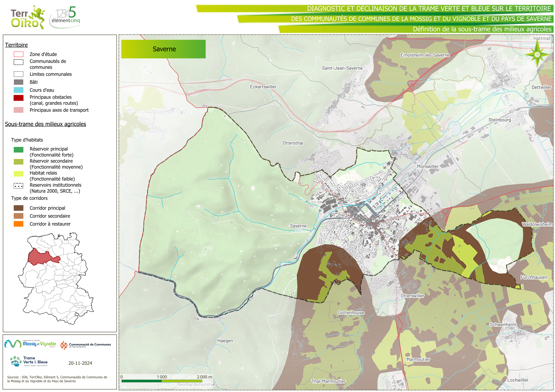Screen dimensions: 555x392
Task: Click the Réservoir principal green swatch
Action: [x=18, y=150]
